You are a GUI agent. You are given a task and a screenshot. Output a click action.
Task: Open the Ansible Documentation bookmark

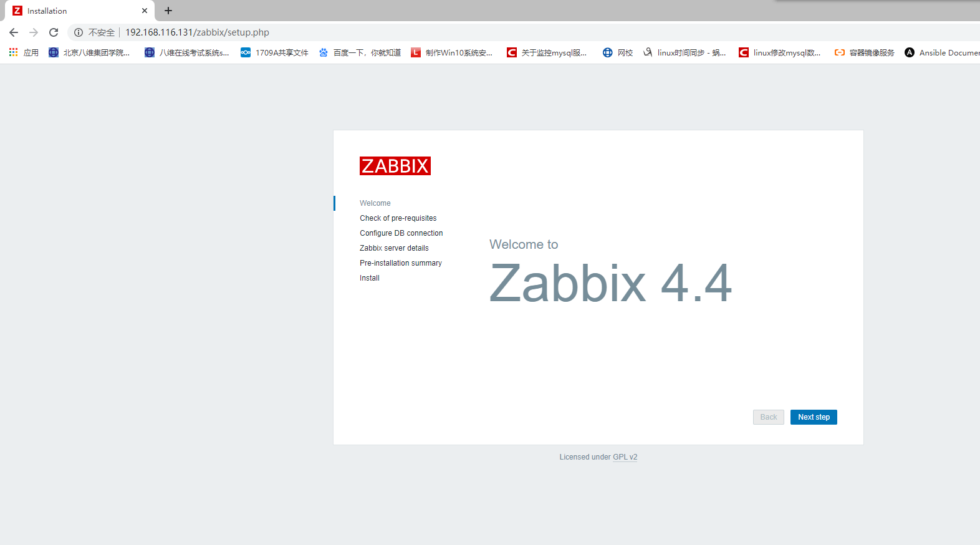pos(942,52)
